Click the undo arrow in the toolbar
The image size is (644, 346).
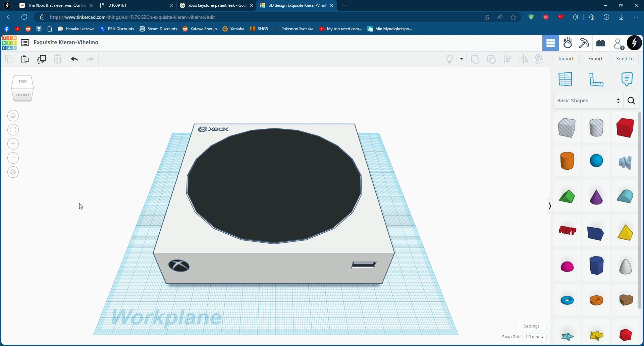click(74, 59)
